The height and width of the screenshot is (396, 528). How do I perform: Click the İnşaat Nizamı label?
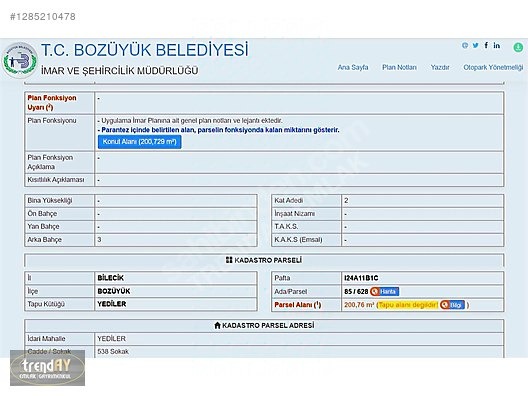[x=295, y=213]
